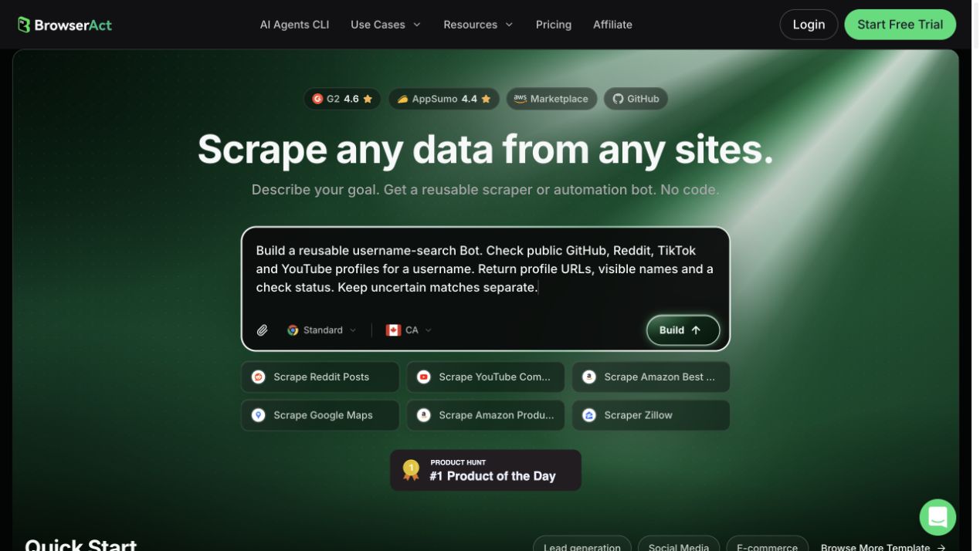
Task: Open the Standard browser dropdown
Action: pos(322,330)
